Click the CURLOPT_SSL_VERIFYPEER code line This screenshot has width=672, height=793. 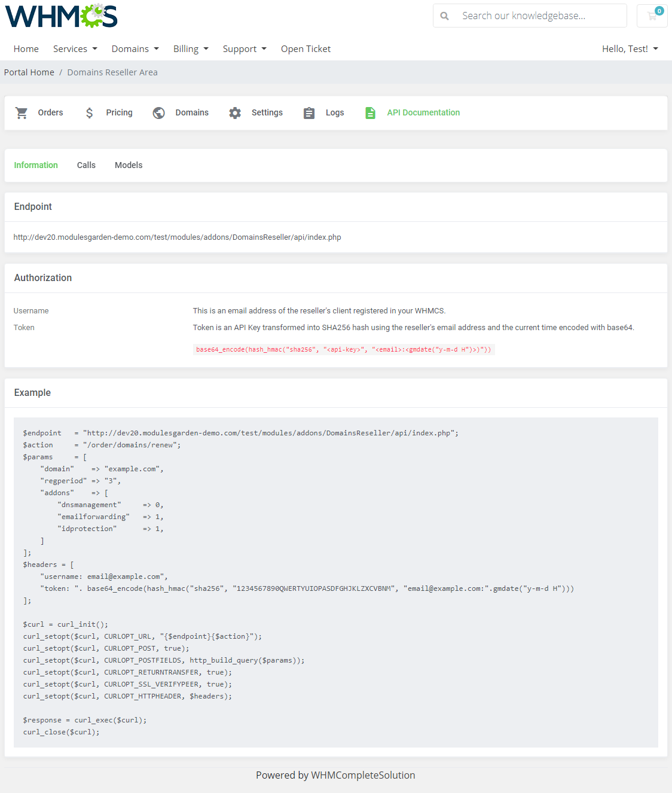(x=127, y=684)
